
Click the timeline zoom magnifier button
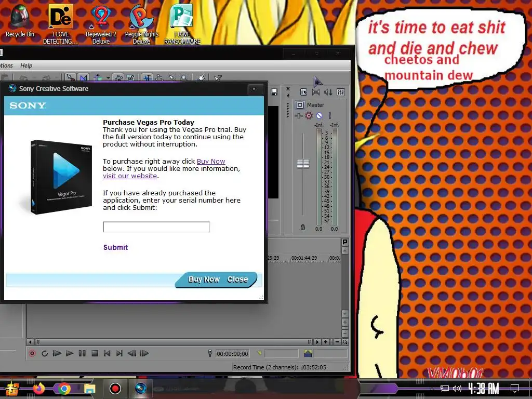pos(345,342)
